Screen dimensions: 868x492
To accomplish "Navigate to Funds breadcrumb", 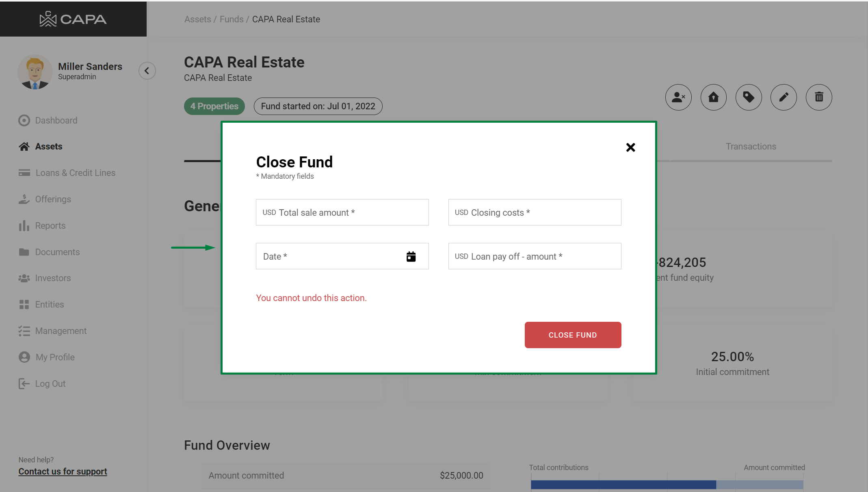I will [x=231, y=20].
